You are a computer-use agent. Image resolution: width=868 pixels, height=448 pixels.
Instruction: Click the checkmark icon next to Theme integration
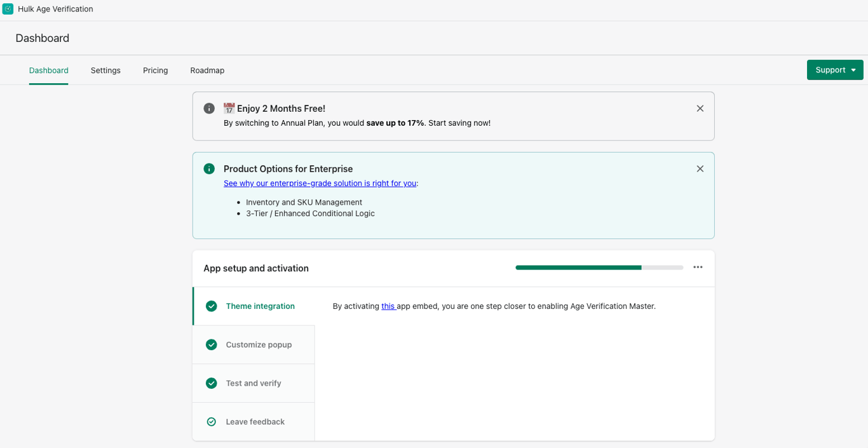click(212, 306)
